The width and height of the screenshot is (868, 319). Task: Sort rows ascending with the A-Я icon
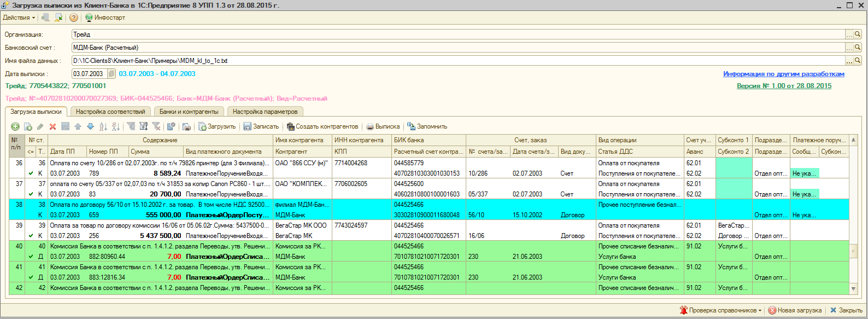pyautogui.click(x=103, y=126)
